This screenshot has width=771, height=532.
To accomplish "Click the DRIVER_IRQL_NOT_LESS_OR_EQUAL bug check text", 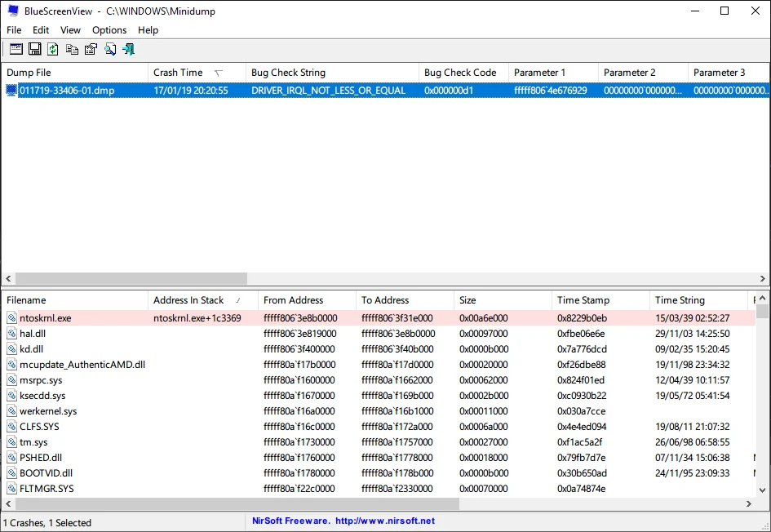I will (329, 91).
